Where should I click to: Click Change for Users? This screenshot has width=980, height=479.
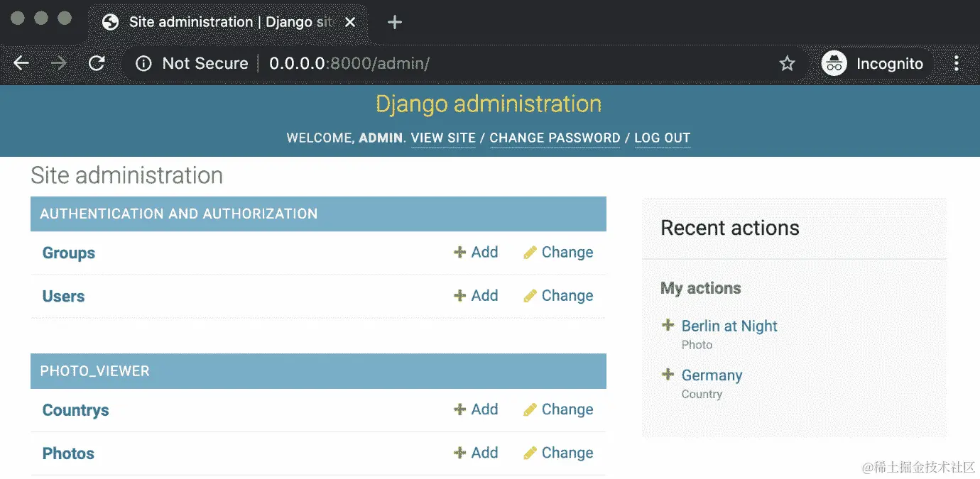(x=558, y=295)
